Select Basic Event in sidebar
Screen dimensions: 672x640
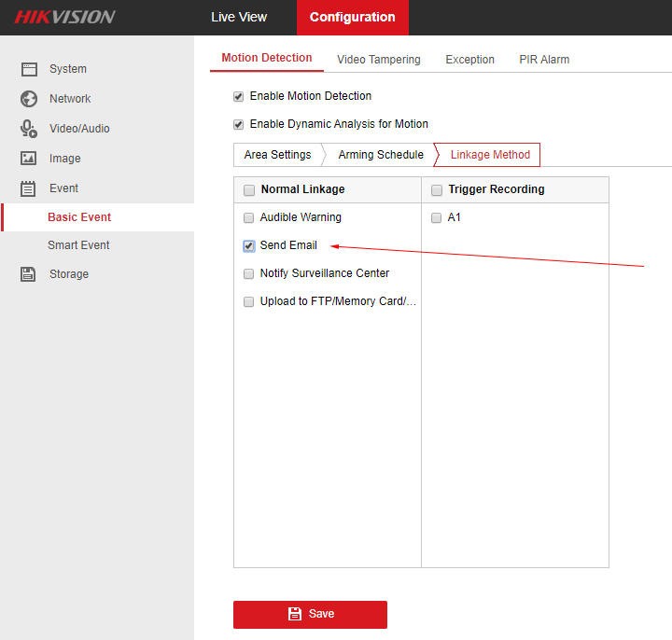79,217
